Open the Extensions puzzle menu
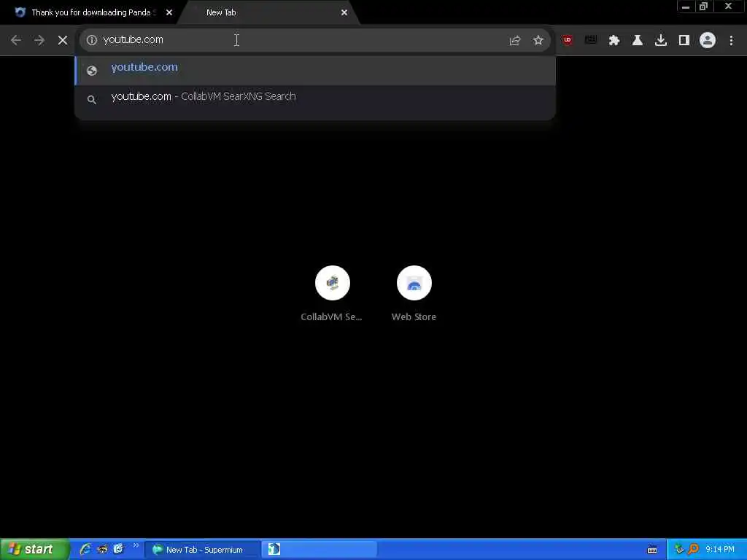The height and width of the screenshot is (560, 747). click(x=614, y=41)
